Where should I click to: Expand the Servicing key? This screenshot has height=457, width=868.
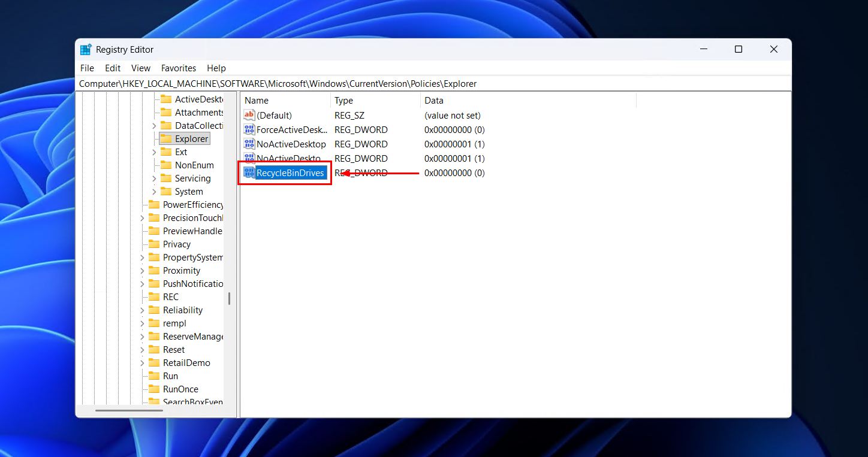click(155, 178)
